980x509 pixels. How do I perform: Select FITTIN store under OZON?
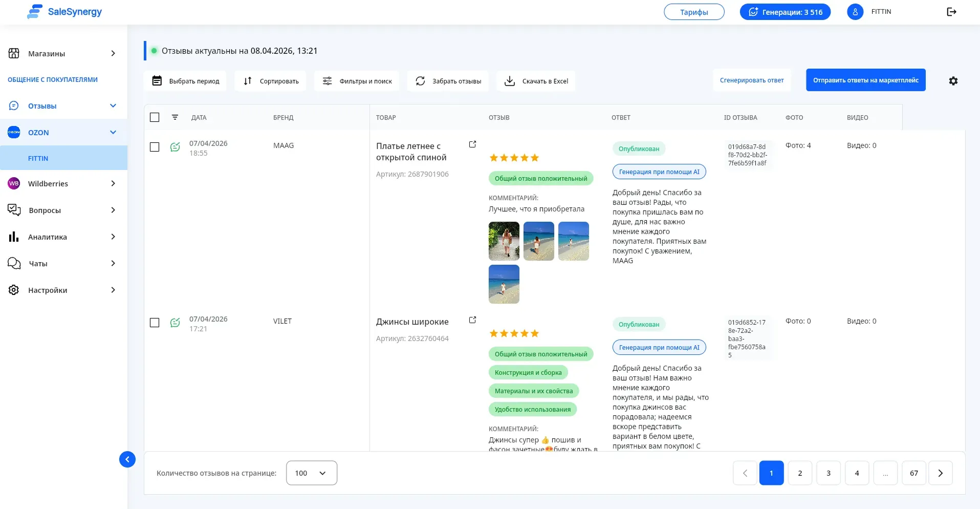coord(38,159)
